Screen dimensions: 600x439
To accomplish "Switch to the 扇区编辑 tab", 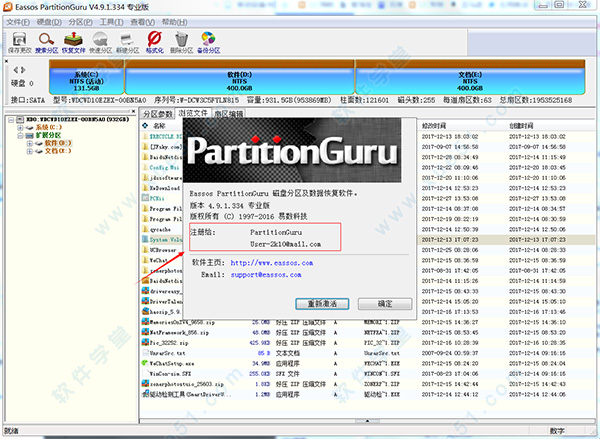I will click(x=228, y=114).
